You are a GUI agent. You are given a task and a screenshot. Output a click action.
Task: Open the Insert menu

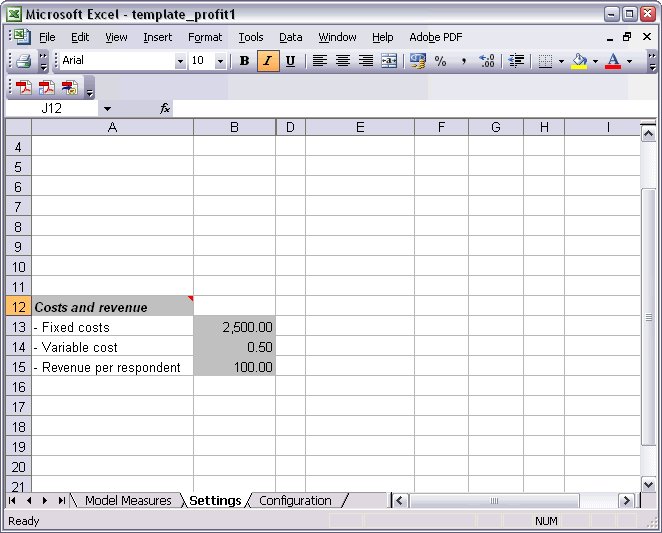click(x=157, y=37)
